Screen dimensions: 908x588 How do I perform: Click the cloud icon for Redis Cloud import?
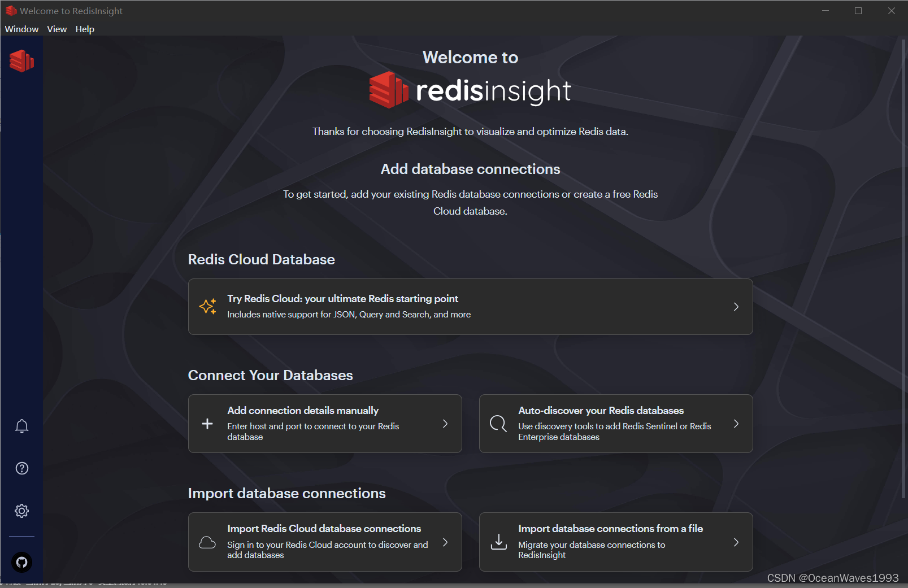click(207, 542)
